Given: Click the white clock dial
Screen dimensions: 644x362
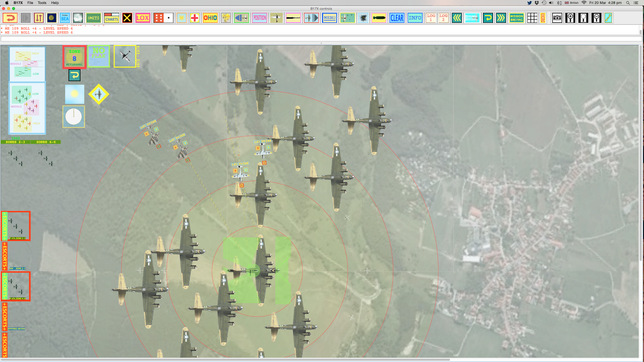Looking at the screenshot, I should pos(74,117).
